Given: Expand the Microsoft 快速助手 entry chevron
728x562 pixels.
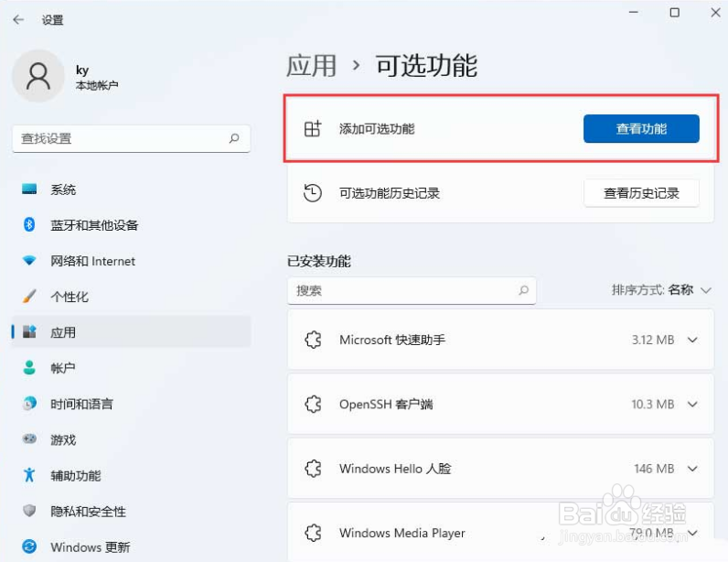Looking at the screenshot, I should click(692, 340).
